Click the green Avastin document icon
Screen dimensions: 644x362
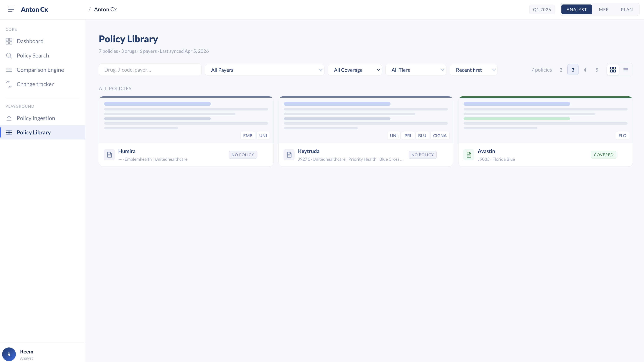pos(469,155)
